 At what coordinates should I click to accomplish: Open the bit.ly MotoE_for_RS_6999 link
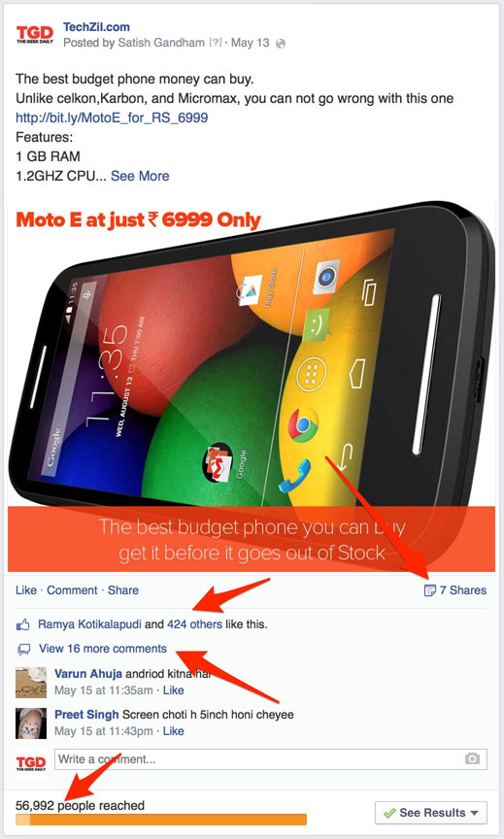pos(112,117)
